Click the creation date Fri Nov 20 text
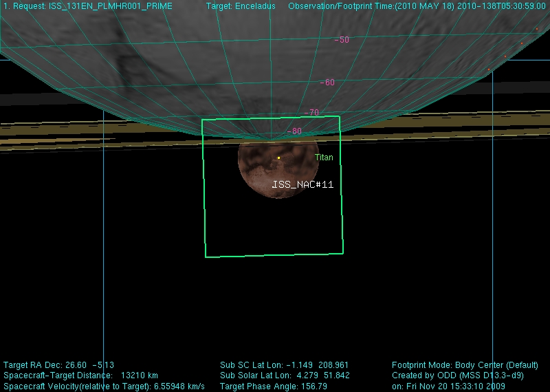This screenshot has height=392, width=550. [448, 386]
